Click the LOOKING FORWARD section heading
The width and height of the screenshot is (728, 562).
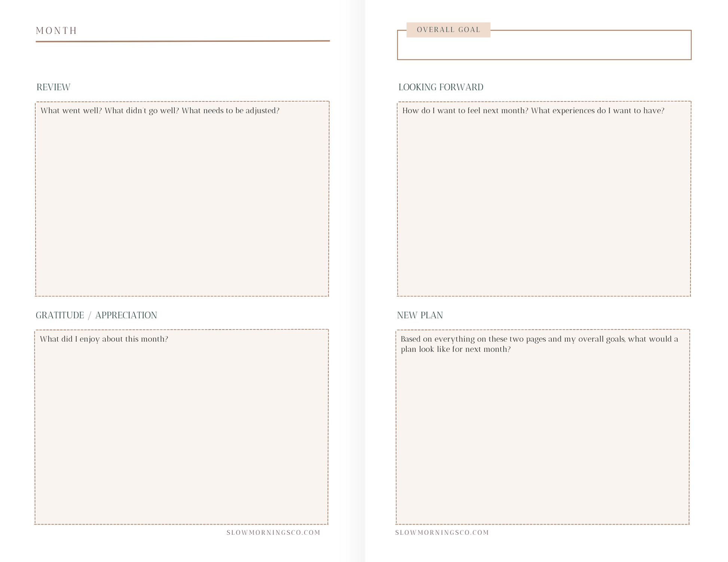[441, 87]
